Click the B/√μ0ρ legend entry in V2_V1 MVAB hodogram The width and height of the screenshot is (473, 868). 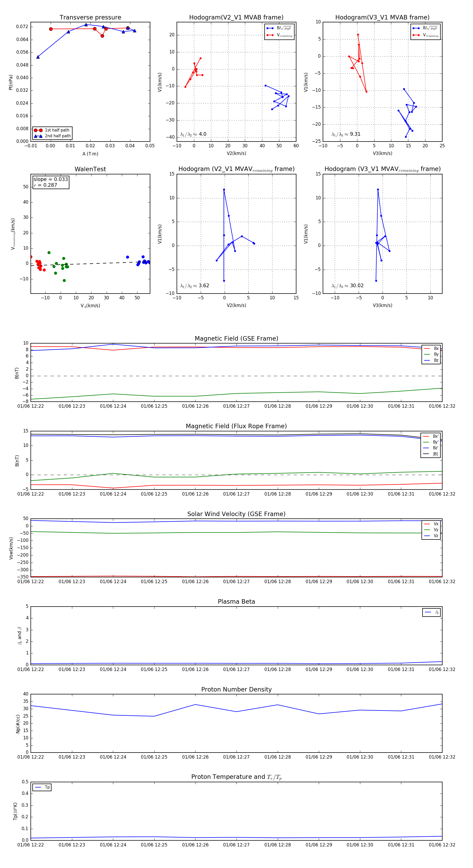click(279, 28)
